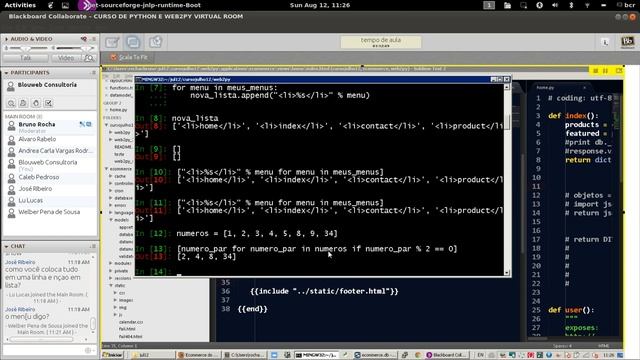Click the emoticon icon in Participants panel

click(11, 103)
